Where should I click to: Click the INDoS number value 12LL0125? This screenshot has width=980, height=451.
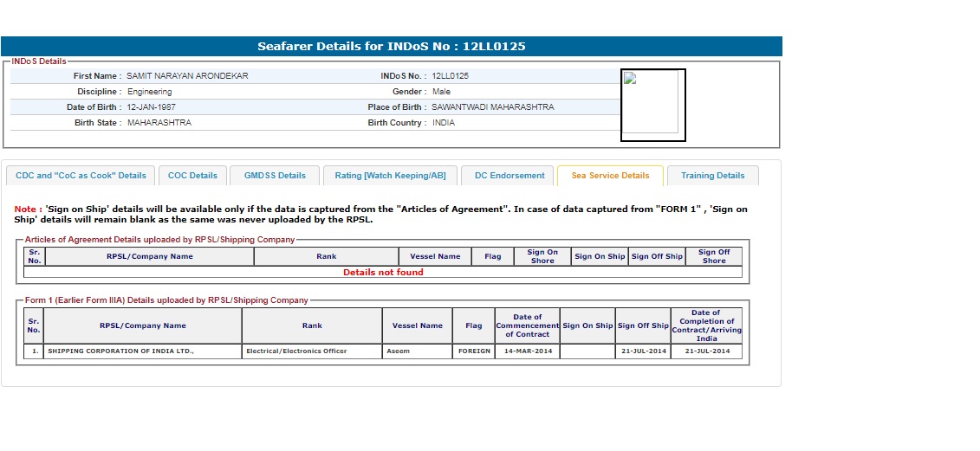tap(450, 76)
